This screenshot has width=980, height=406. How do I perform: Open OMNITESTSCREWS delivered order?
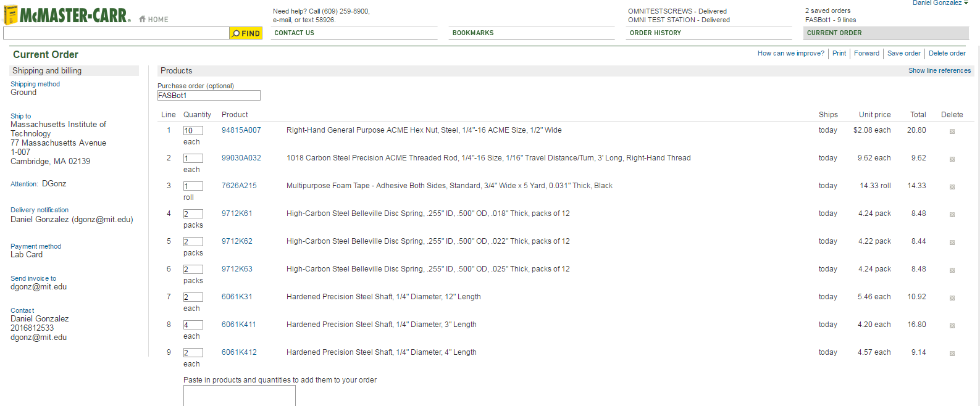677,11
